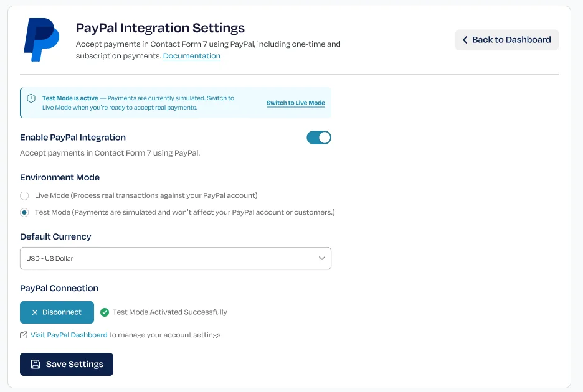Image resolution: width=583 pixels, height=392 pixels.
Task: Click the PayPal Integration Settings heading
Action: 160,28
